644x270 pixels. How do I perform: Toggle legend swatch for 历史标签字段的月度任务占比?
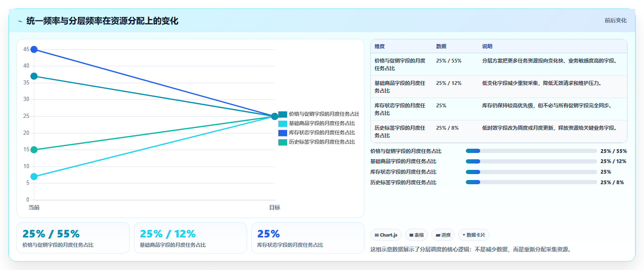283,142
